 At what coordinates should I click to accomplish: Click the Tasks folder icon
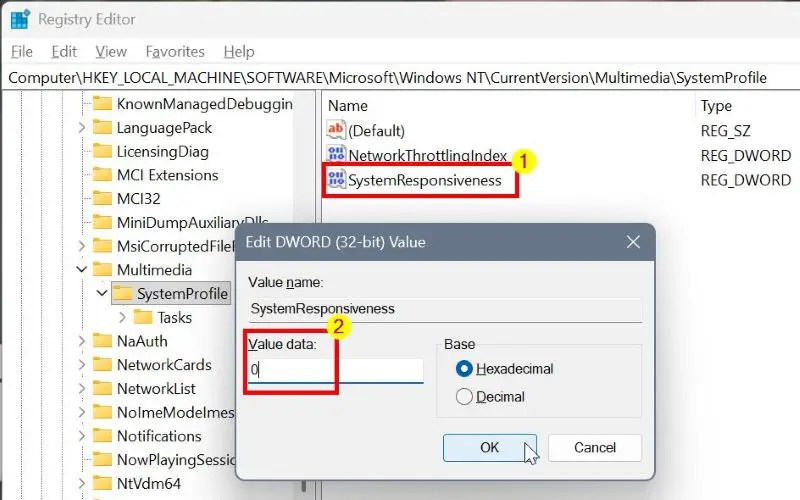143,317
